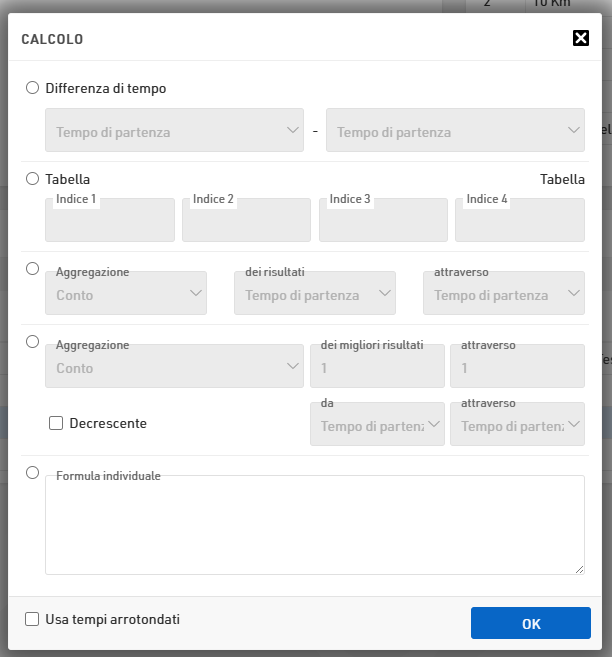Open the dei risultati dropdown
This screenshot has width=612, height=657.
(x=314, y=294)
